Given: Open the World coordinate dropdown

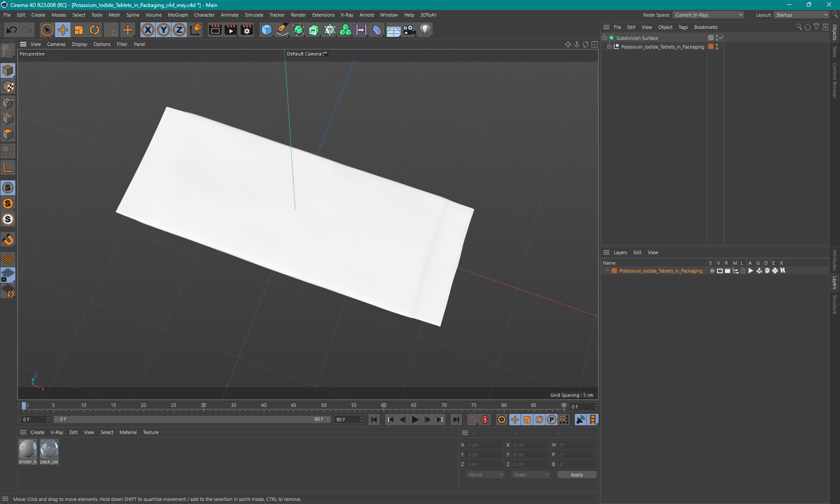Looking at the screenshot, I should tap(485, 475).
